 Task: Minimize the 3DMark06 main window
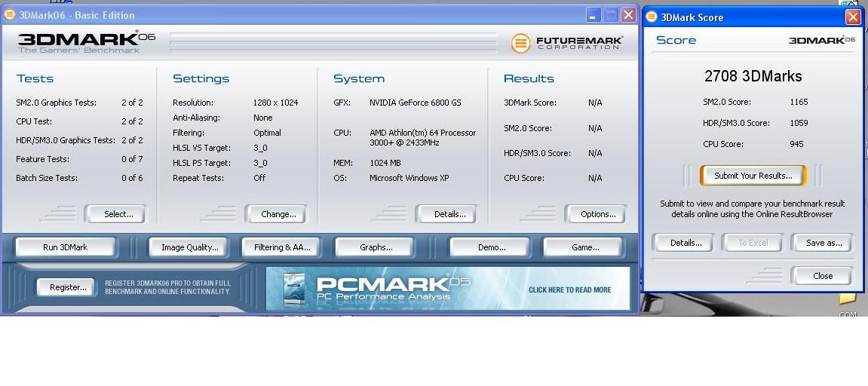tap(593, 15)
